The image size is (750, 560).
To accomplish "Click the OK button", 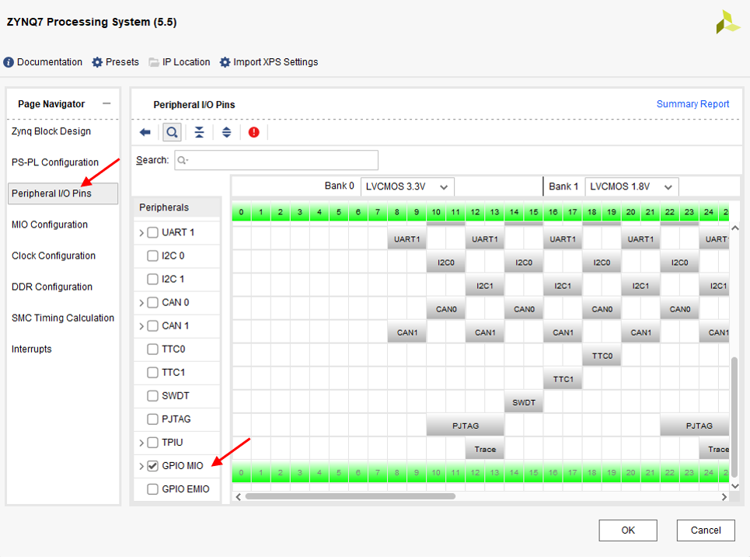I will pyautogui.click(x=627, y=530).
